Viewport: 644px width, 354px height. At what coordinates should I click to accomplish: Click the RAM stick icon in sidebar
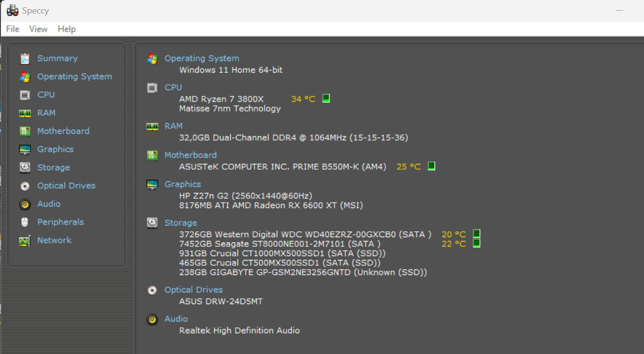(x=25, y=113)
